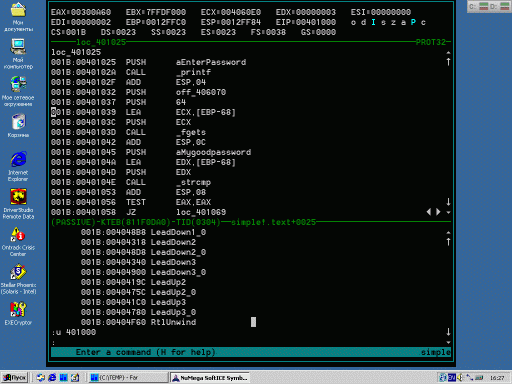Open the Internet Explorer desktop icon

pos(18,166)
